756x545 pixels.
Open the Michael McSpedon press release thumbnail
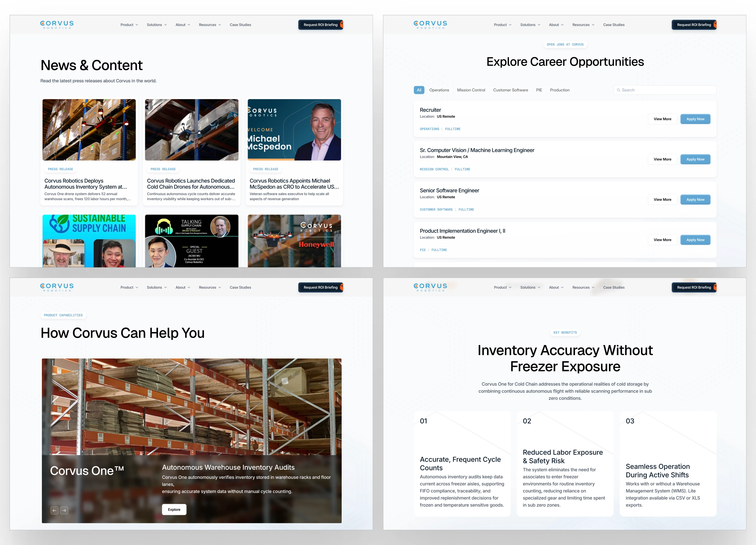click(294, 130)
